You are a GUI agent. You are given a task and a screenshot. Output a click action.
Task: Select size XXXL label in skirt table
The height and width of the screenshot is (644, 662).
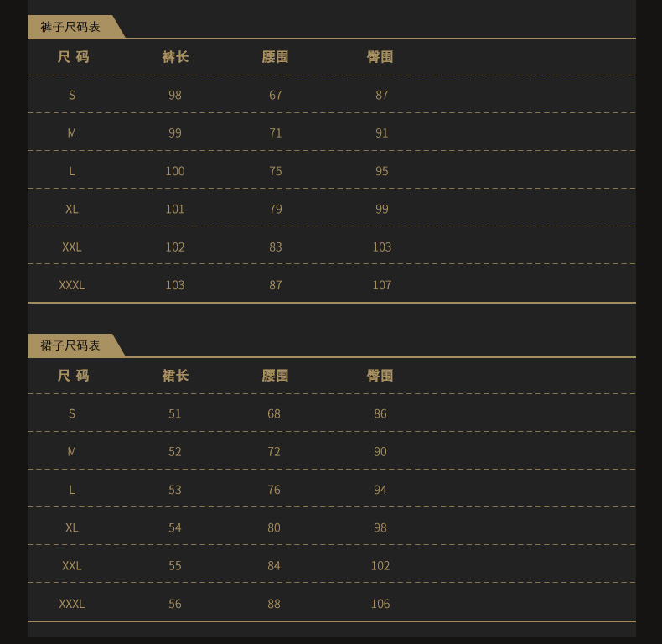(x=72, y=604)
